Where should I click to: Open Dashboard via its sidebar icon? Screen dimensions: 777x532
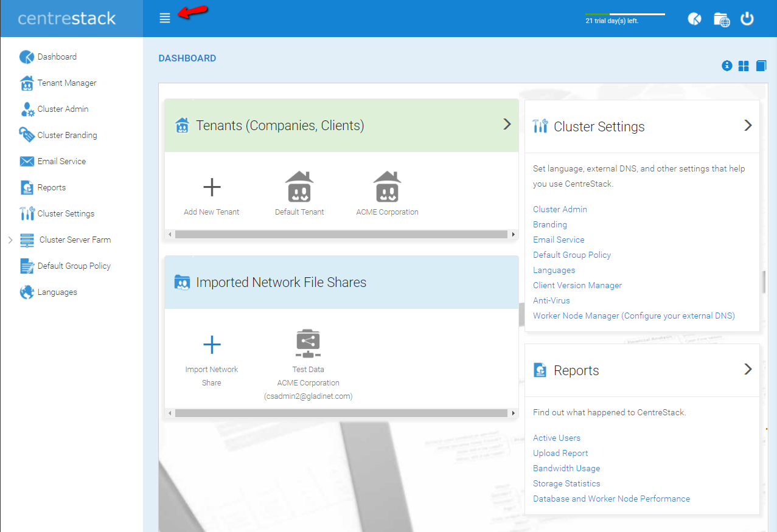click(x=27, y=57)
